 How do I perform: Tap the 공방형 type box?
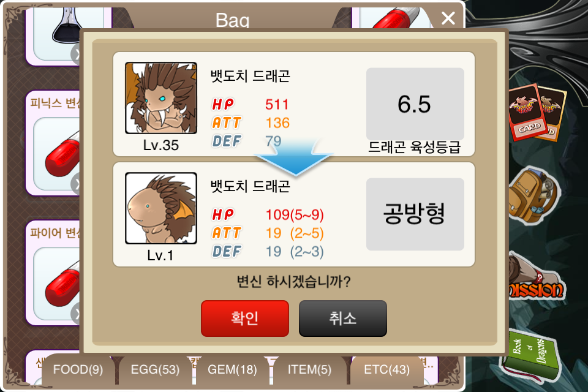pos(415,214)
